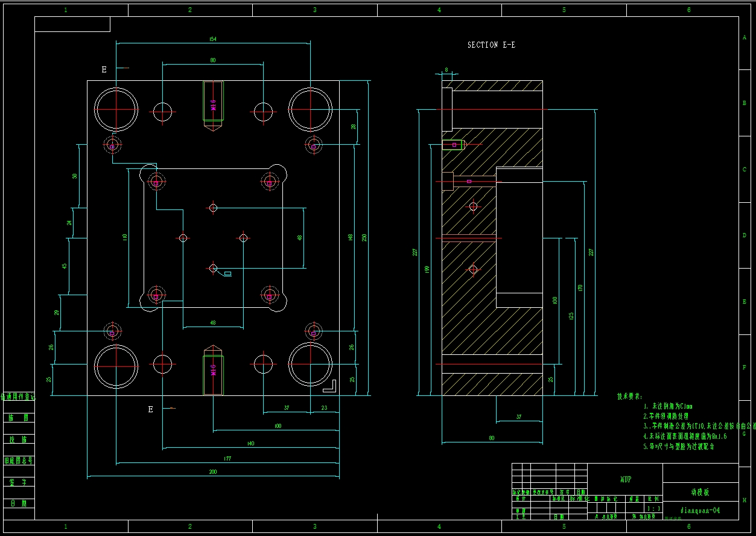Select the "37" dimension under the plan view
This screenshot has width=756, height=536.
point(287,408)
